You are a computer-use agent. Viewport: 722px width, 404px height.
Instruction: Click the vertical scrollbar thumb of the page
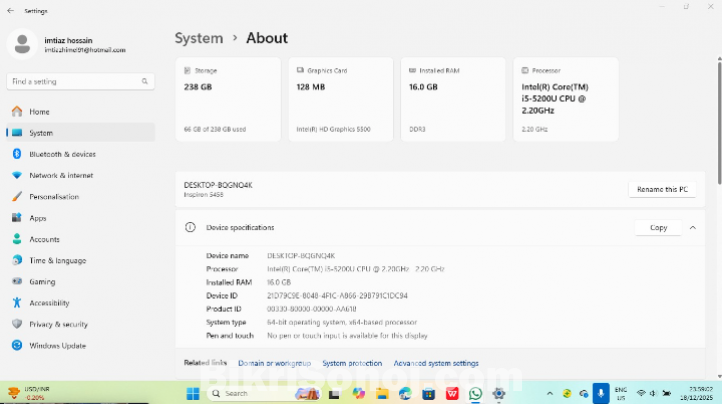[x=719, y=123]
